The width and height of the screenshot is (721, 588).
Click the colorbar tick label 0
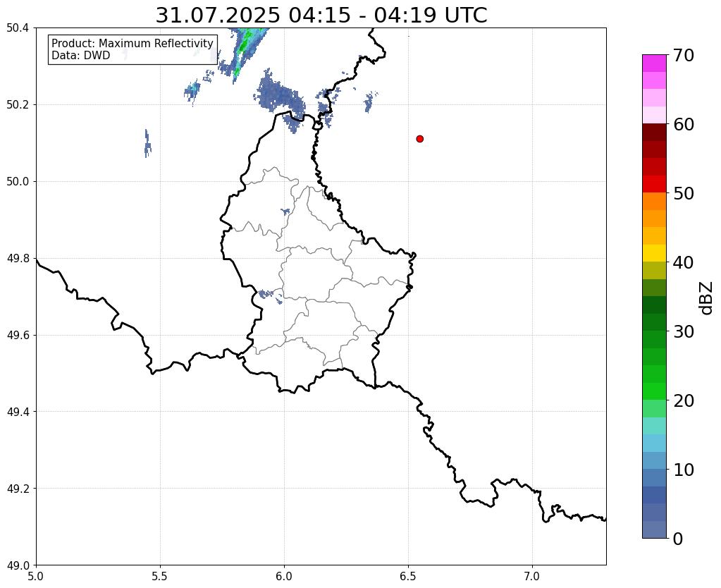[678, 539]
